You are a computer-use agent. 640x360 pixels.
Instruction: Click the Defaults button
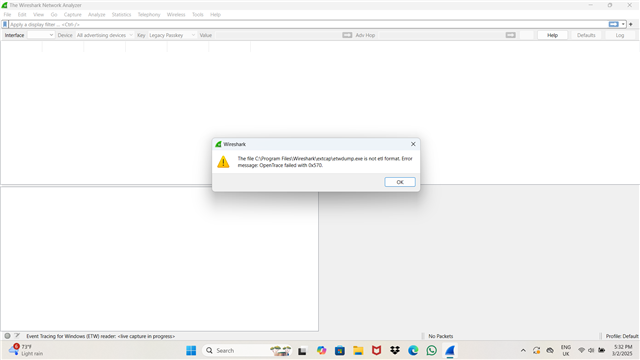click(586, 35)
